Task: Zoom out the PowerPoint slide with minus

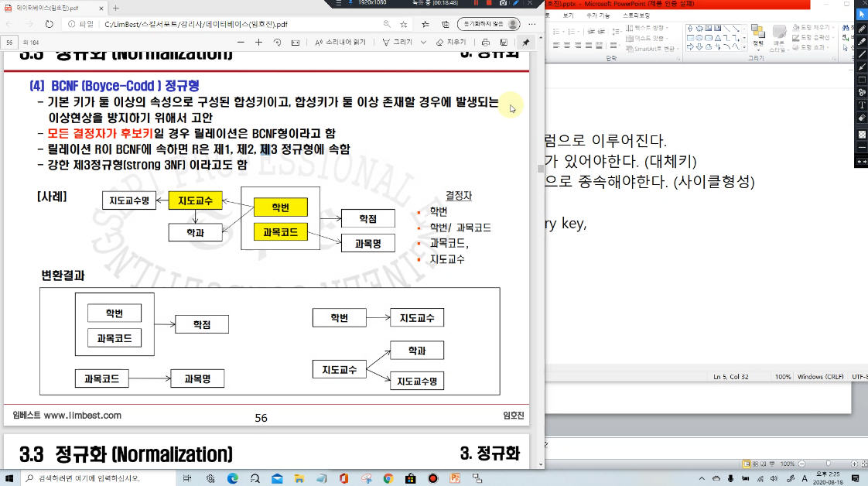Action: (801, 464)
